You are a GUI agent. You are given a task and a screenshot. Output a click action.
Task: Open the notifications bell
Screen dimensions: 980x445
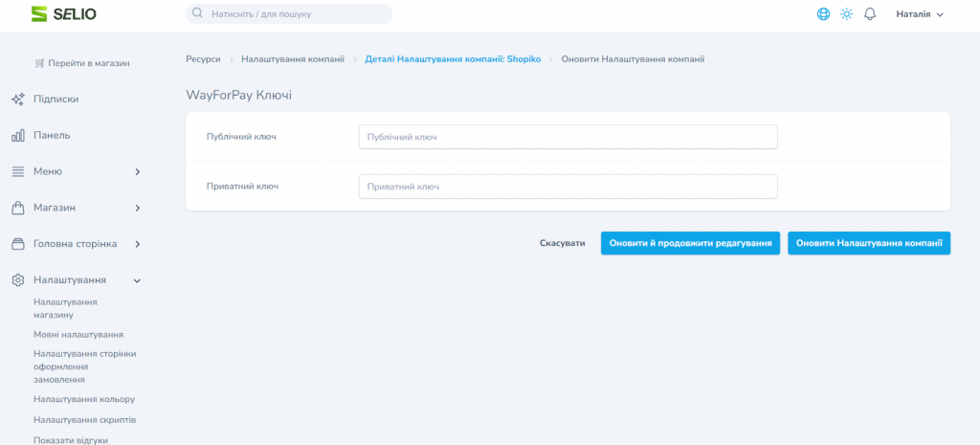coord(870,14)
